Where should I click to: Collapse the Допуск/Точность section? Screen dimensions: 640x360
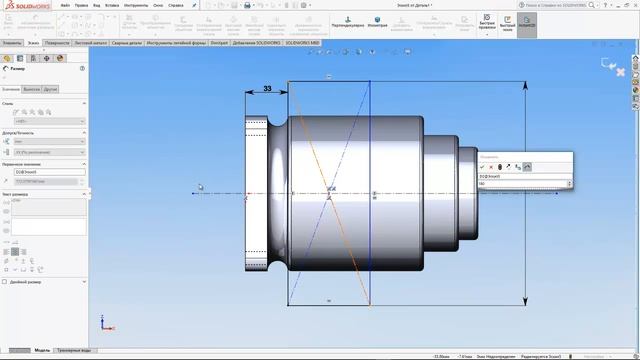click(x=84, y=133)
